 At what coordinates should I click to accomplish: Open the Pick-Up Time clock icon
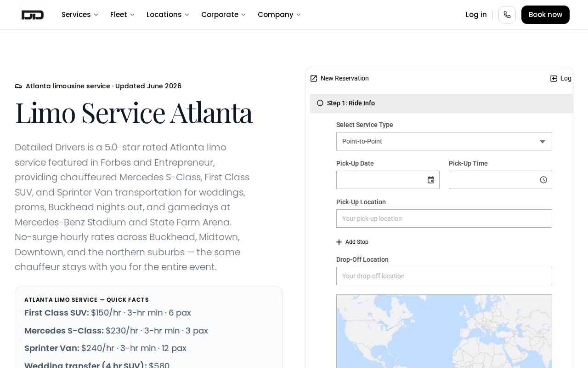pos(543,180)
